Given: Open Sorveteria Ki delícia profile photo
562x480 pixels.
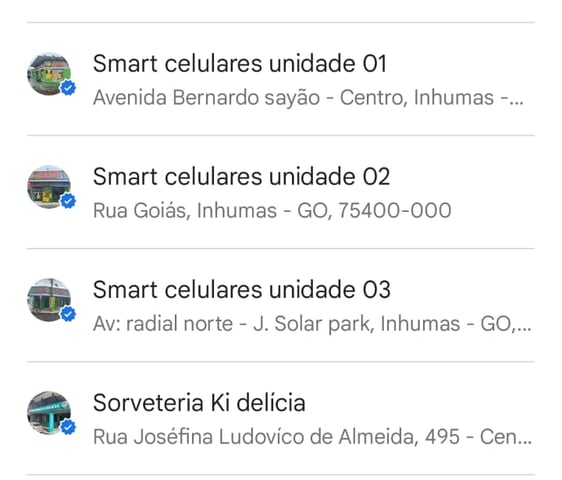Looking at the screenshot, I should click(49, 413).
